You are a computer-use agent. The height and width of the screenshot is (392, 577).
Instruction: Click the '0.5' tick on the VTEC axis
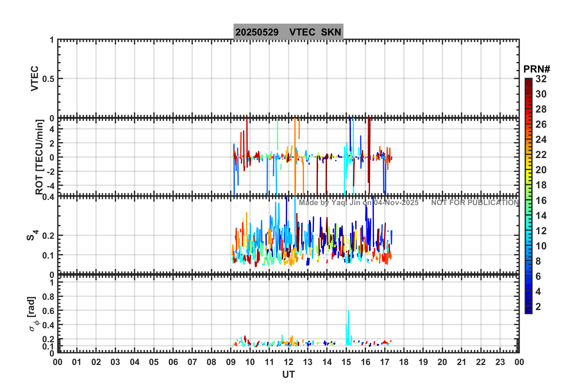(48, 79)
